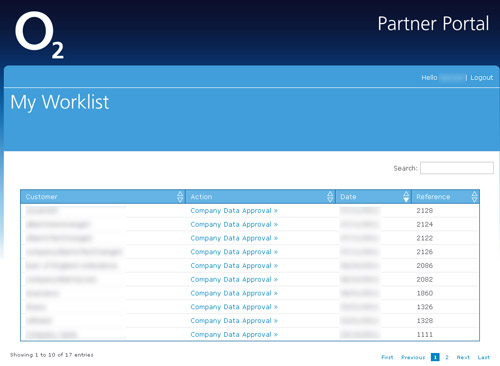Select reference number 1326 cell
Screen dimensions: 500x366
pyautogui.click(x=425, y=307)
